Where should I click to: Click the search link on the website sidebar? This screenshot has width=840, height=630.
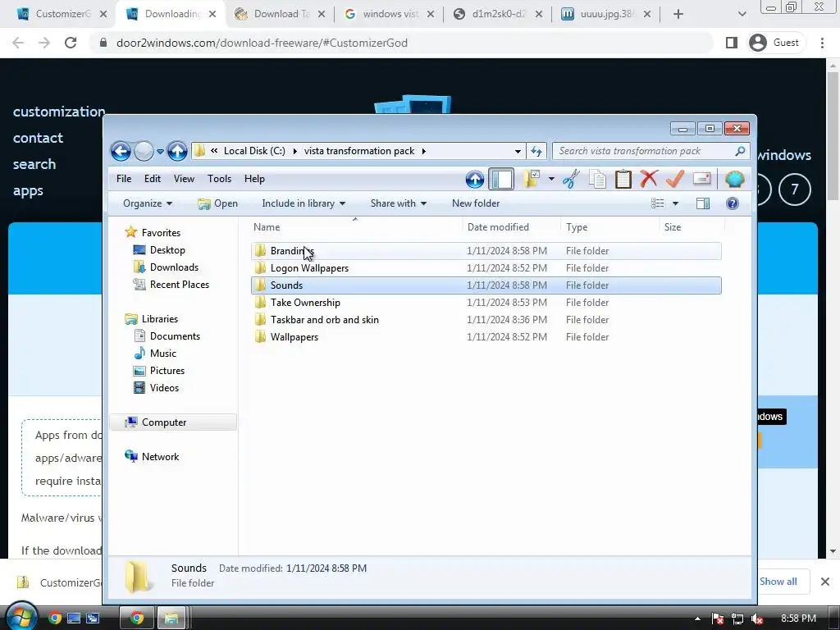(34, 164)
